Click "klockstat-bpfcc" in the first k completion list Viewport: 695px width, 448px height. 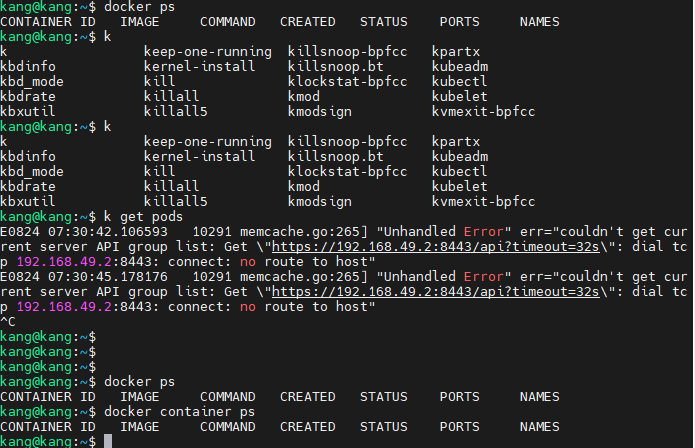(347, 82)
